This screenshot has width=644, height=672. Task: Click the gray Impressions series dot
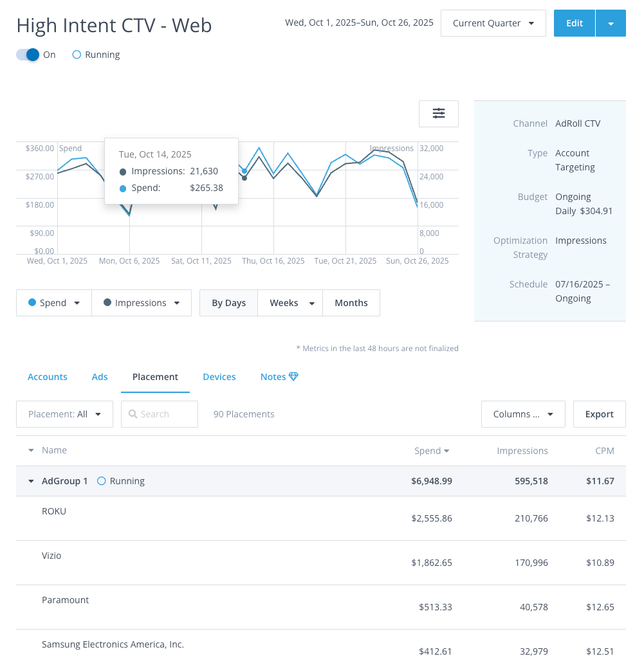pyautogui.click(x=107, y=303)
